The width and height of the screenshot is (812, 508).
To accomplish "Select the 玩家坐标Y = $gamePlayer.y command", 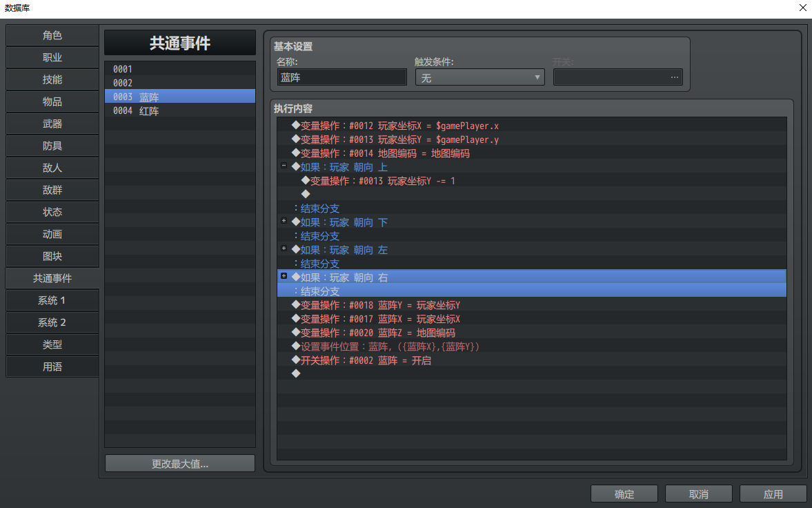I will [532, 139].
